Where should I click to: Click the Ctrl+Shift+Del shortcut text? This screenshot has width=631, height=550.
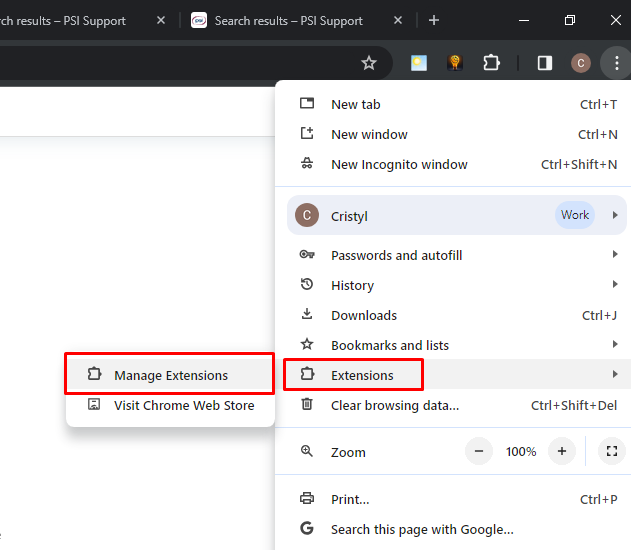point(573,406)
